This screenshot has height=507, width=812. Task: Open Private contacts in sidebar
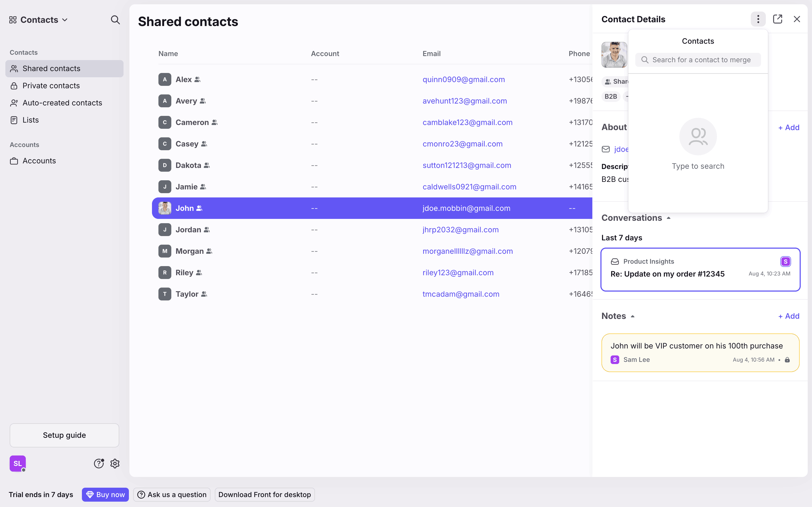(x=51, y=86)
